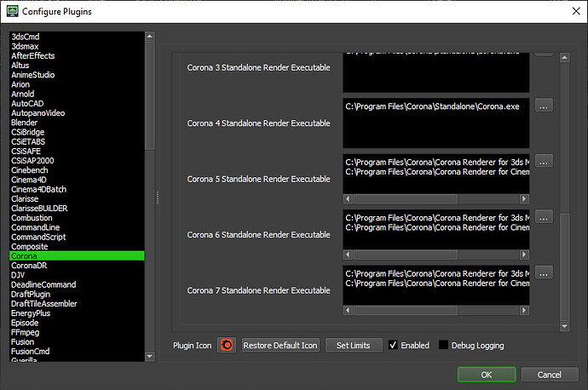This screenshot has width=588, height=390.
Task: Click Corona 7 path horizontal scrollbar
Action: (406, 310)
